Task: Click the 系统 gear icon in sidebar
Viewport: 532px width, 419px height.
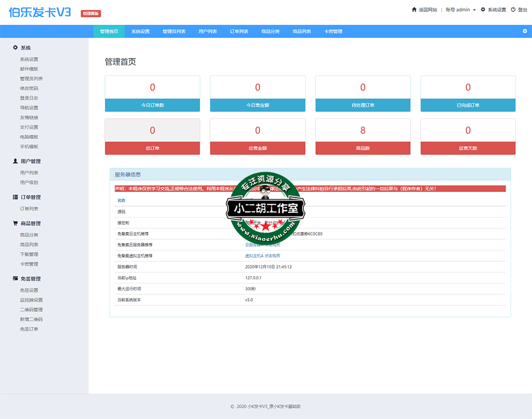Action: coord(15,48)
